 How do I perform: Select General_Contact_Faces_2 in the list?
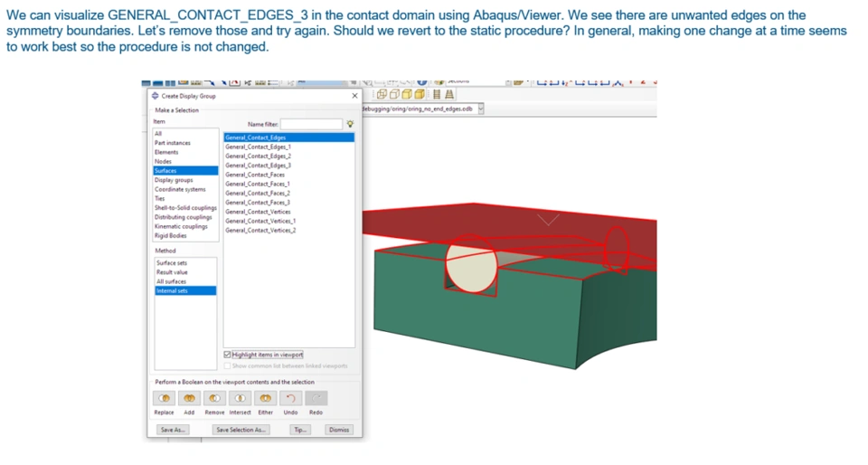tap(289, 194)
